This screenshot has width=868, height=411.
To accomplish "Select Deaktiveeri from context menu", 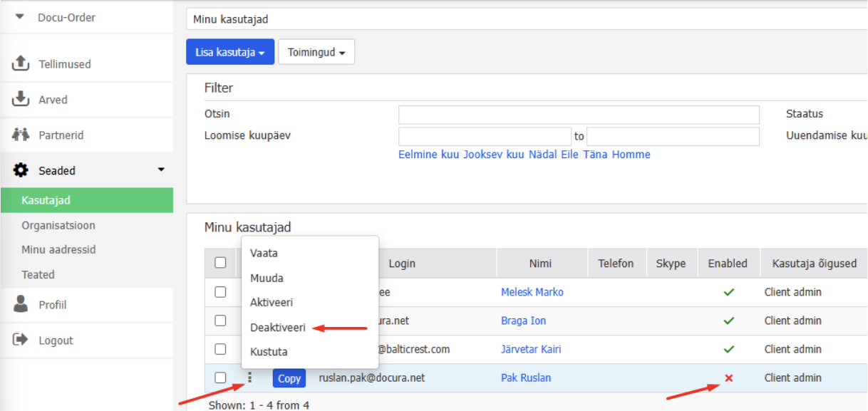I will [278, 328].
